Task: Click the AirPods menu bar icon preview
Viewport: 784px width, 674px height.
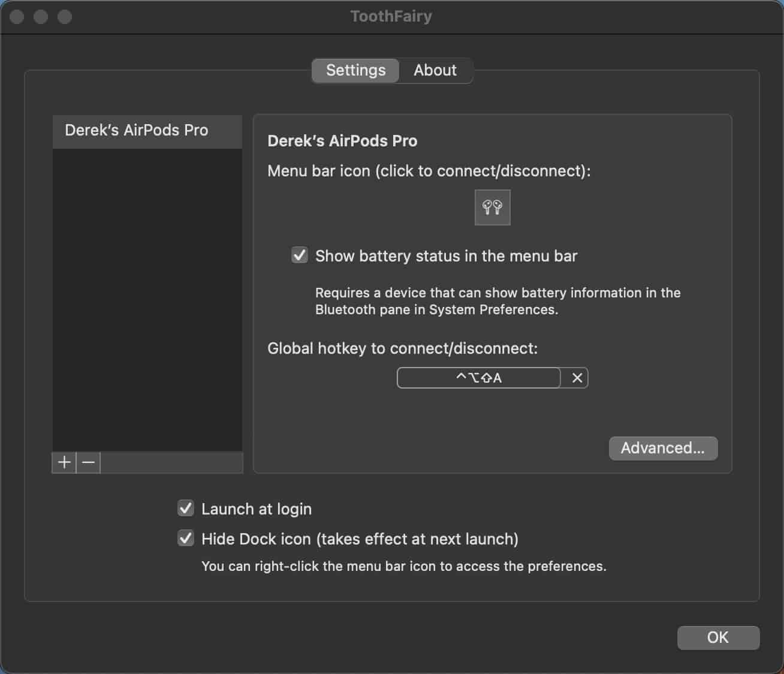Action: tap(492, 207)
